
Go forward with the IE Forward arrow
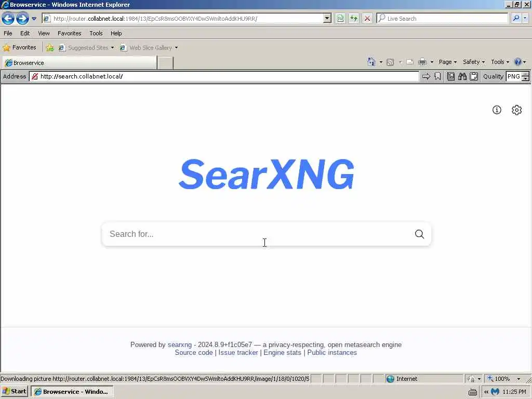tap(22, 18)
